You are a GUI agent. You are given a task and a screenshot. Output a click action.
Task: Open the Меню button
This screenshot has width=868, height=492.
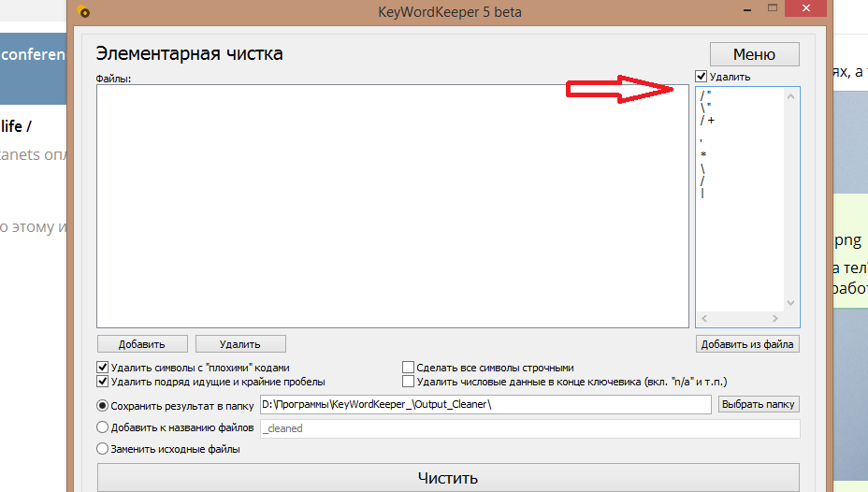755,54
